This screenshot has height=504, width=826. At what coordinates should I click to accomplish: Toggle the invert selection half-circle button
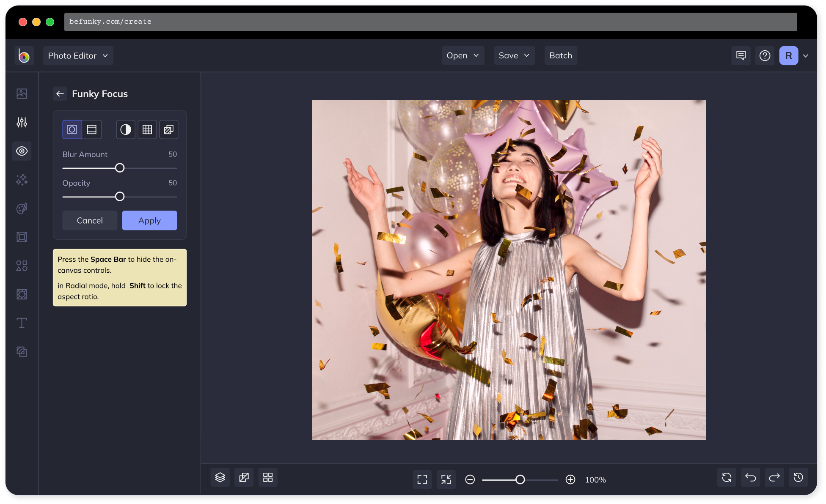click(x=126, y=129)
